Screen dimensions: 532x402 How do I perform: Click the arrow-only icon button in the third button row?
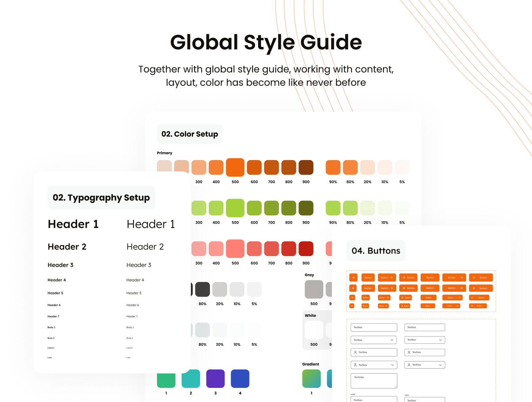tap(352, 298)
